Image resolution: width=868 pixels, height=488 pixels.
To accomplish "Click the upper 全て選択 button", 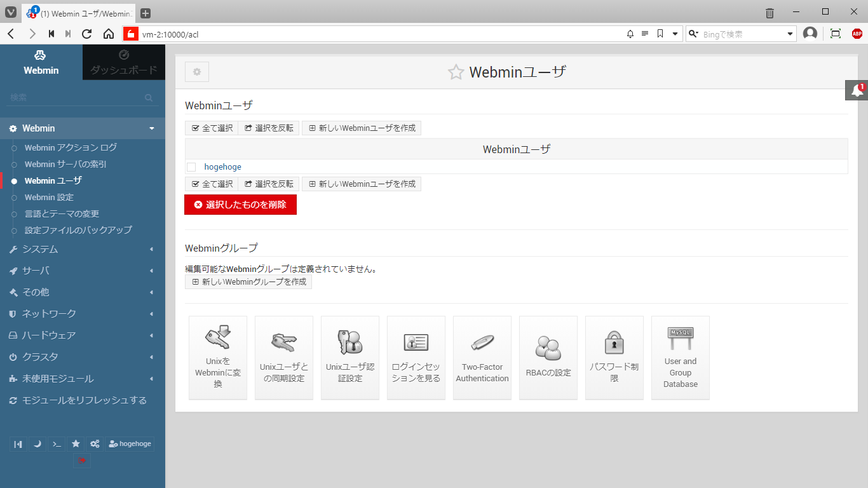I will (212, 128).
